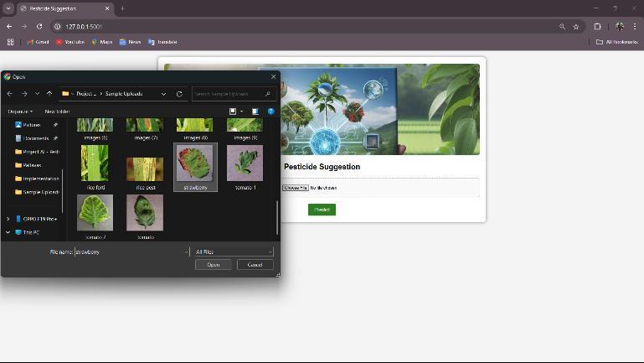Viewport: 644px width, 363px height.
Task: Toggle the preview pane icon
Action: [255, 111]
